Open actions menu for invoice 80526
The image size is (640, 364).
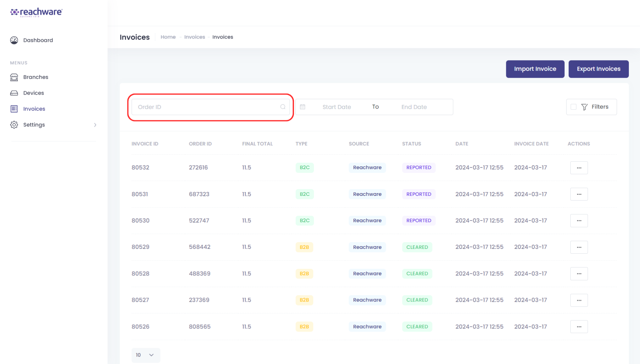pos(579,327)
